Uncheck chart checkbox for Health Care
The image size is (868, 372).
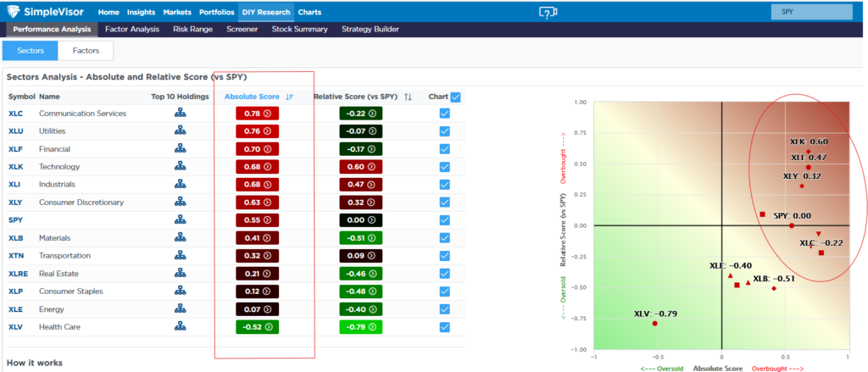[x=445, y=327]
